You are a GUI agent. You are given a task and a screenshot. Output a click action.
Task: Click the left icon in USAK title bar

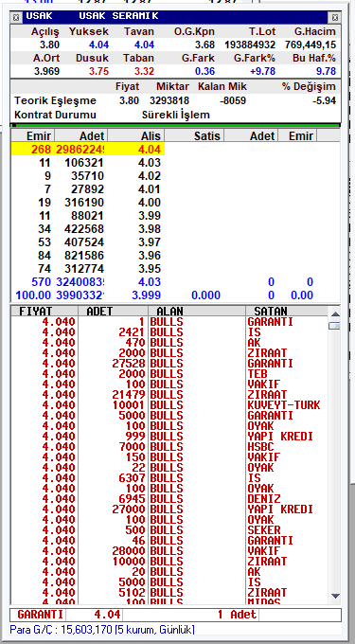tap(15, 17)
